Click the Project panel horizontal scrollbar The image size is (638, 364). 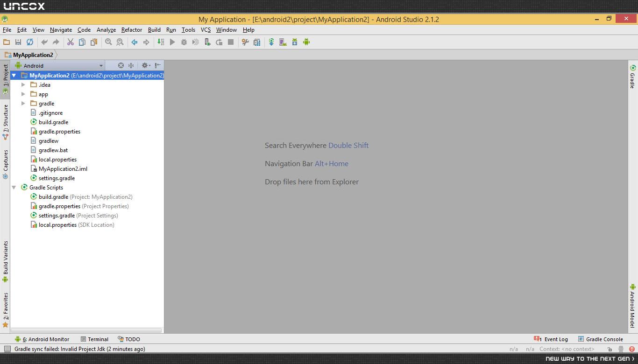86,330
